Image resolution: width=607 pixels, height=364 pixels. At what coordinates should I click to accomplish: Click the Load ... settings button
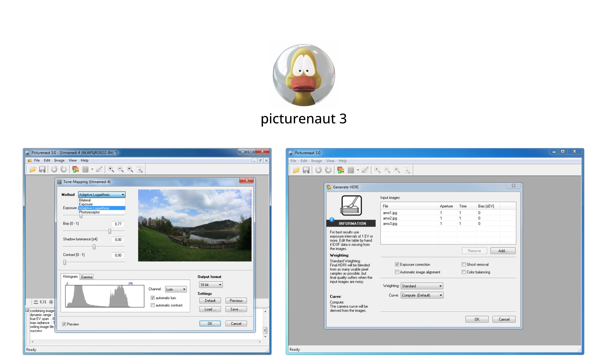tap(210, 309)
